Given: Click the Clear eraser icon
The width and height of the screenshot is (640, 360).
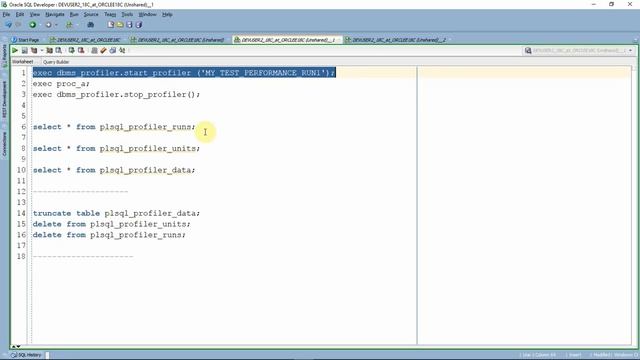Looking at the screenshot, I should 103,51.
